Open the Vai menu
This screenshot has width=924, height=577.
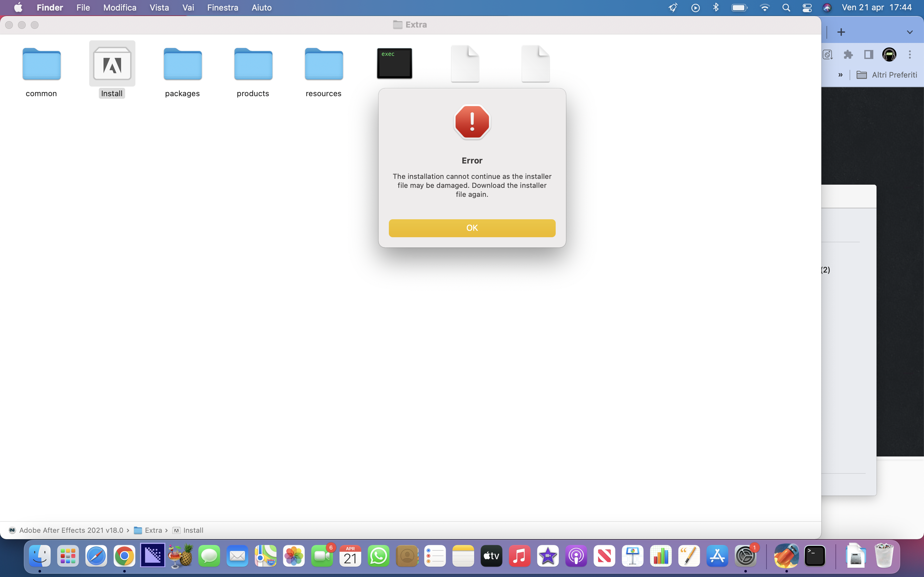[x=188, y=8]
